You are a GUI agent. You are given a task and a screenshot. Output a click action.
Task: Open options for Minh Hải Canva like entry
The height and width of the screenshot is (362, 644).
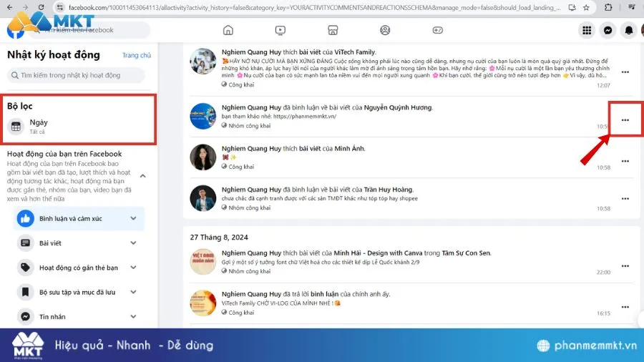(625, 265)
